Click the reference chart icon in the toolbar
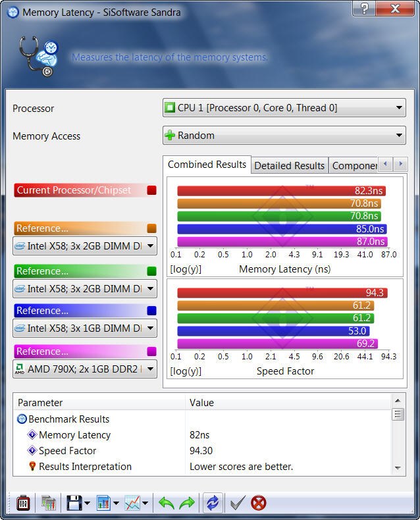The height and width of the screenshot is (520, 420). [49, 503]
